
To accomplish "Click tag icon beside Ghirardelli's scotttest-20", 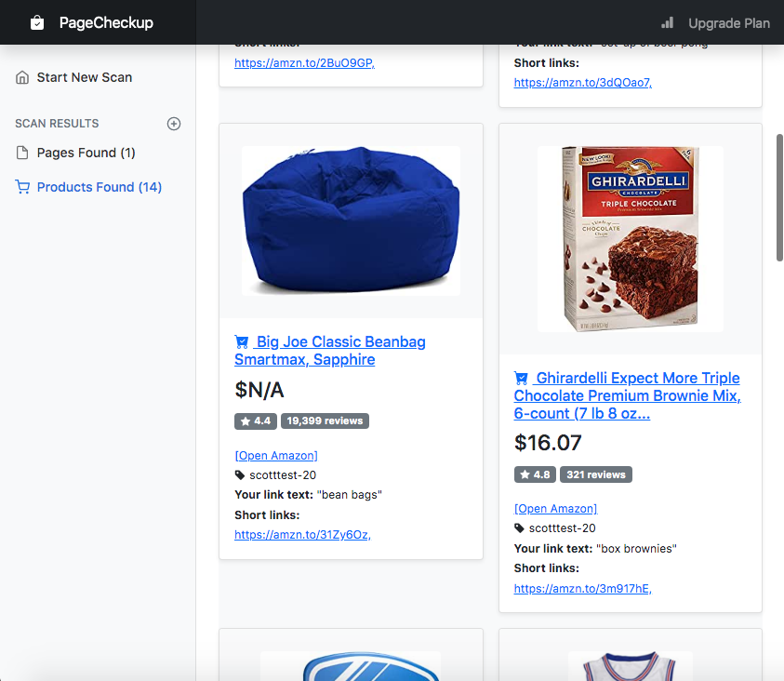I will click(x=520, y=528).
